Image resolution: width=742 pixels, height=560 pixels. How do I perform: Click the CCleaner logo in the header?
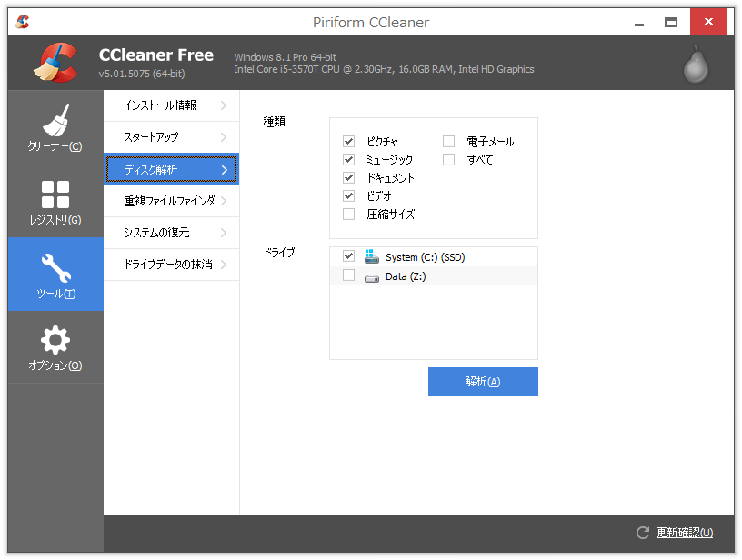click(x=55, y=62)
